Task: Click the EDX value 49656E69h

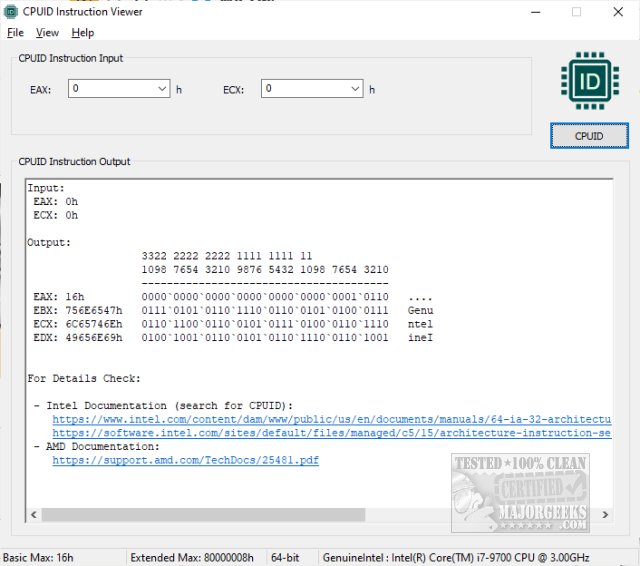Action: (x=94, y=337)
